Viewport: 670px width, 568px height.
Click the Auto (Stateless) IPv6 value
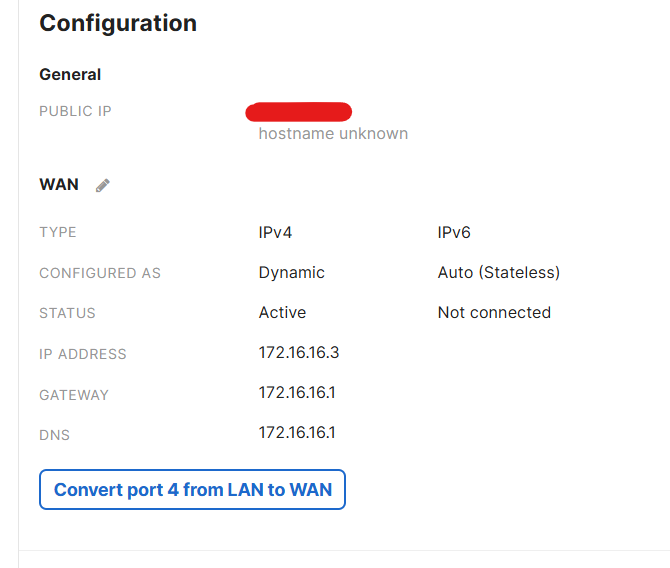(x=499, y=272)
